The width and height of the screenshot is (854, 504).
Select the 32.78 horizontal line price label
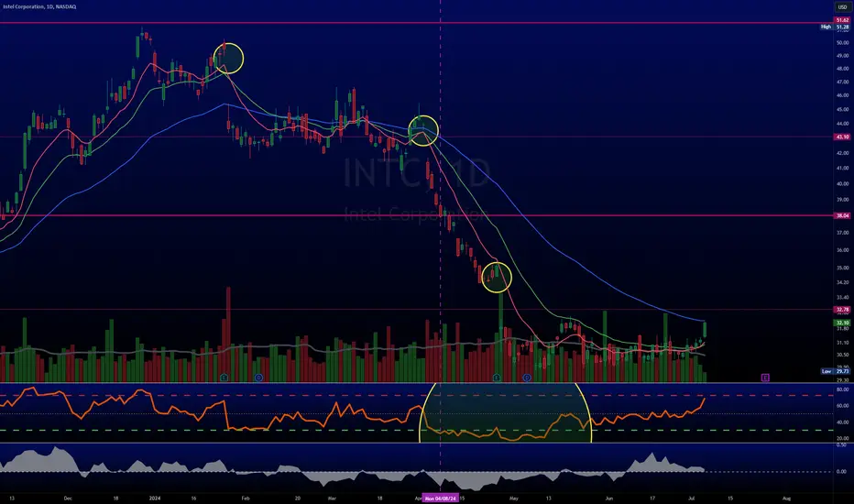842,310
